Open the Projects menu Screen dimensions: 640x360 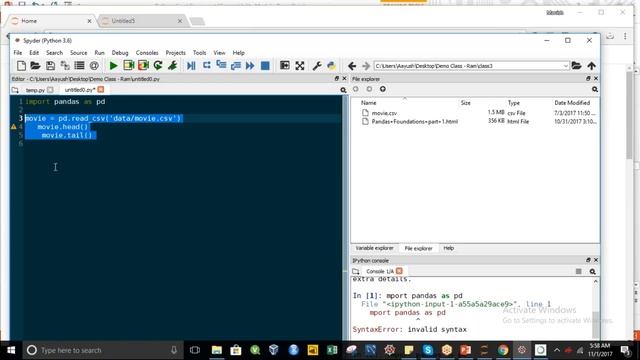point(176,53)
